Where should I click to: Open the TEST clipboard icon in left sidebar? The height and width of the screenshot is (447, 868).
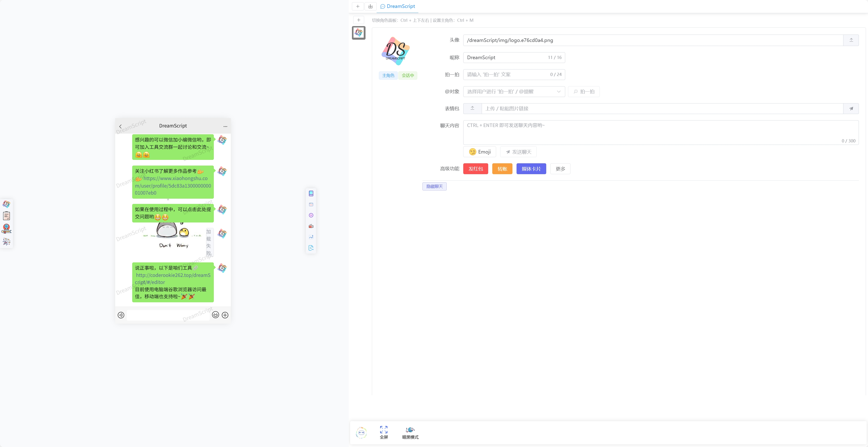[6, 216]
